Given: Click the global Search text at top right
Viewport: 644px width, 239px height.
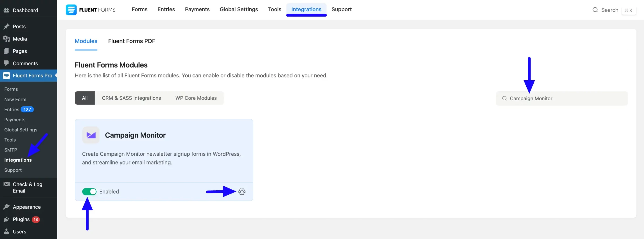Looking at the screenshot, I should click(610, 10).
